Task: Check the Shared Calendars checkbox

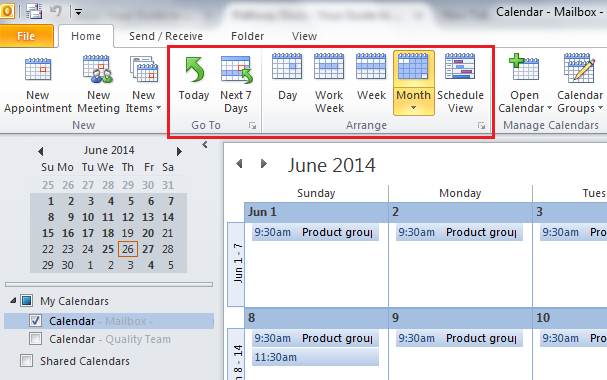Action: pyautogui.click(x=27, y=361)
